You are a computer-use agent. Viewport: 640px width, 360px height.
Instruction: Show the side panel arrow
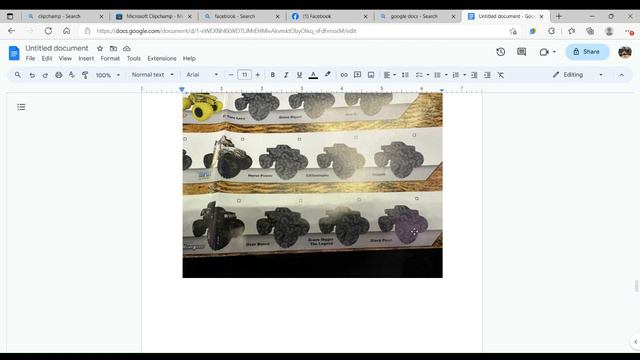tap(635, 342)
